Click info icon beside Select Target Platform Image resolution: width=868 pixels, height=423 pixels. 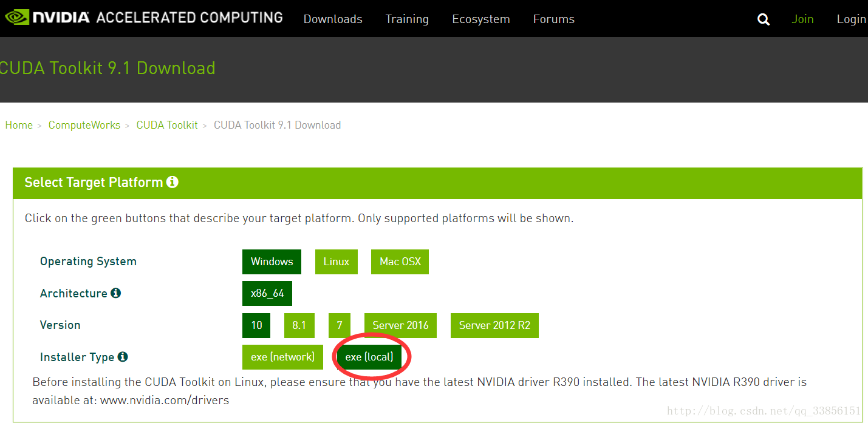173,181
